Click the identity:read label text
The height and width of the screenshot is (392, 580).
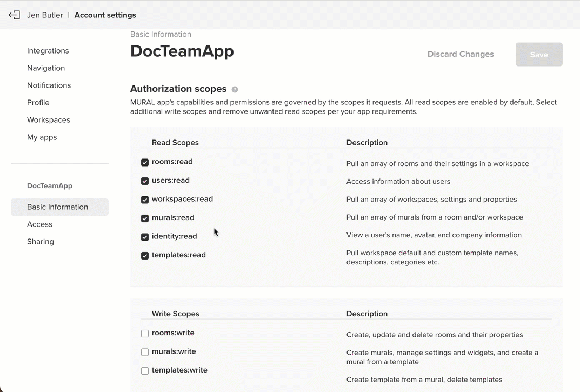[x=174, y=236]
